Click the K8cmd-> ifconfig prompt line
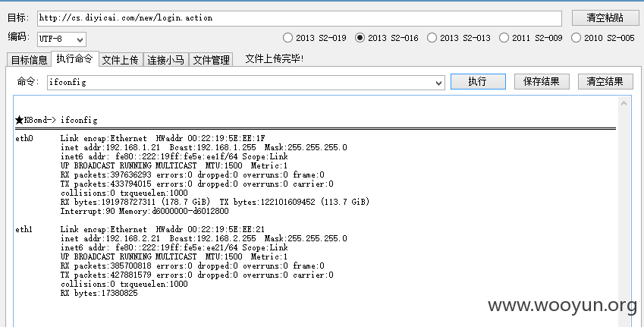This screenshot has width=644, height=327. pyautogui.click(x=56, y=120)
